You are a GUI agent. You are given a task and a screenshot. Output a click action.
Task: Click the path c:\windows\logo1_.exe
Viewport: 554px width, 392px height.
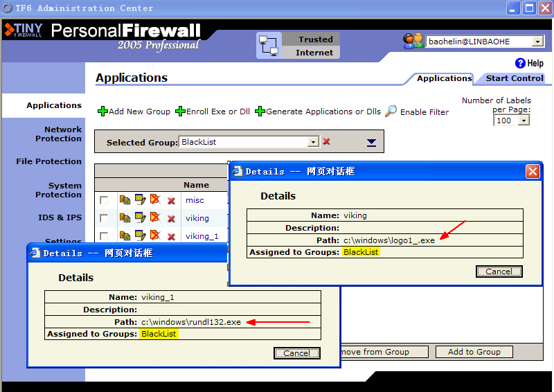click(389, 240)
